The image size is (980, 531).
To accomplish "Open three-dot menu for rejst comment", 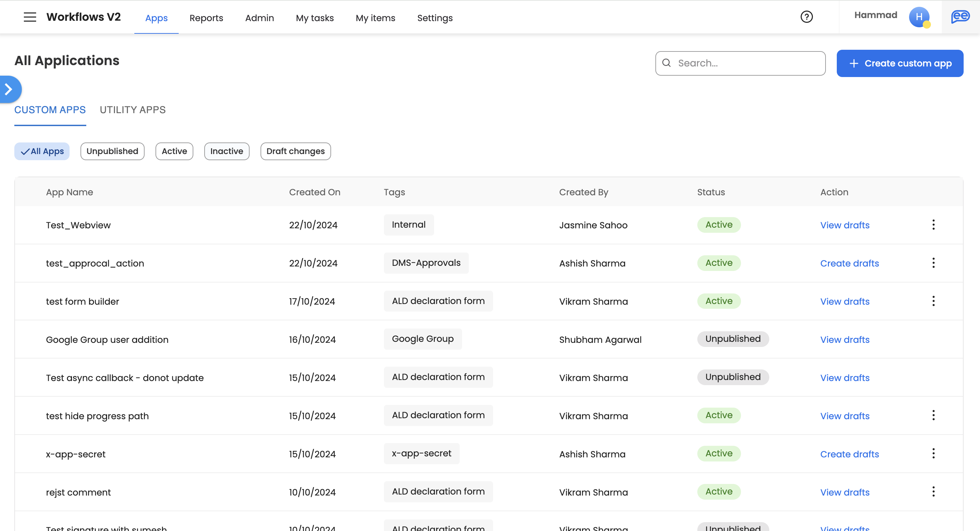I will 933,492.
